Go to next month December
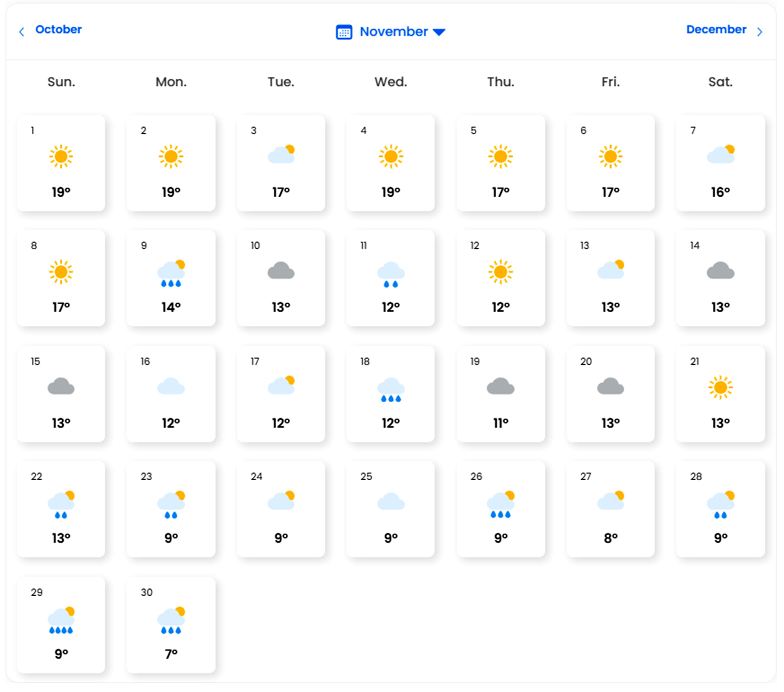Screen dimensions: 784x692 click(716, 29)
